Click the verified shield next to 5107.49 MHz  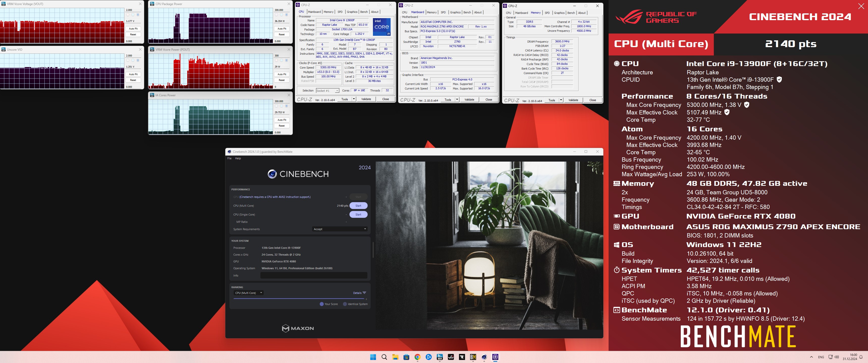727,112
